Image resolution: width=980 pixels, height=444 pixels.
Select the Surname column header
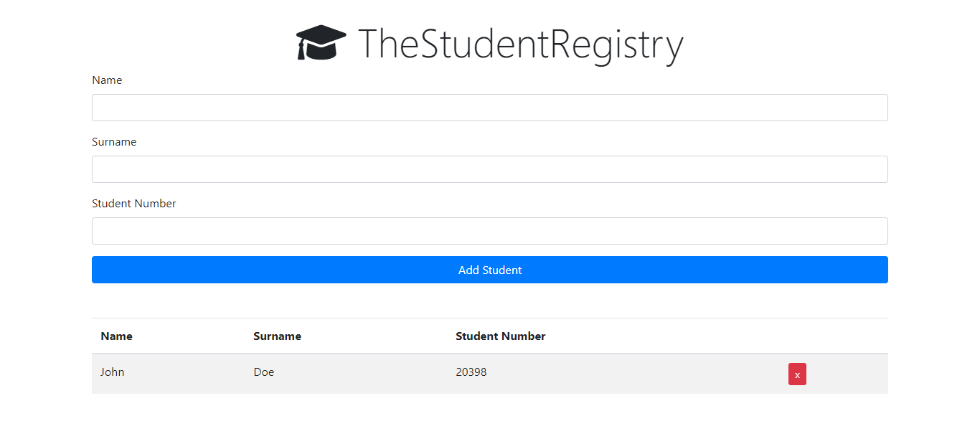(x=277, y=336)
